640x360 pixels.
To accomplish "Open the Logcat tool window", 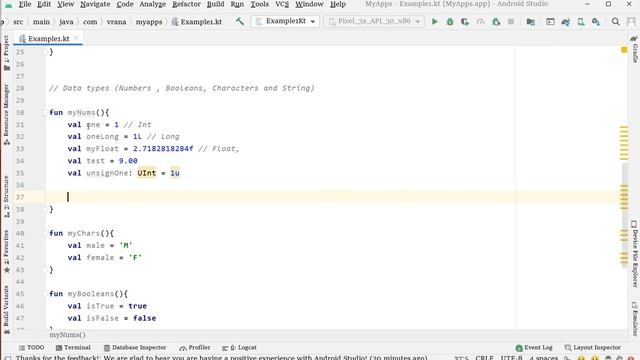I will (x=240, y=347).
